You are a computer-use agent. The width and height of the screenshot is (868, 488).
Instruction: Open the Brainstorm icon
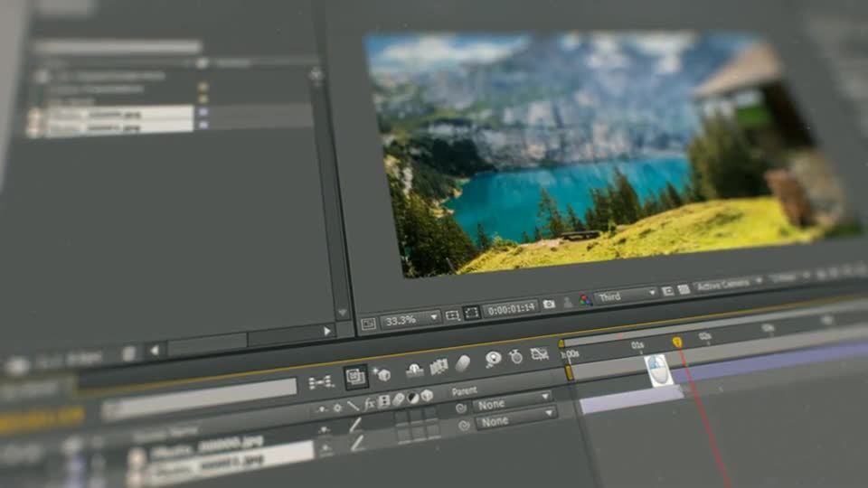click(493, 359)
